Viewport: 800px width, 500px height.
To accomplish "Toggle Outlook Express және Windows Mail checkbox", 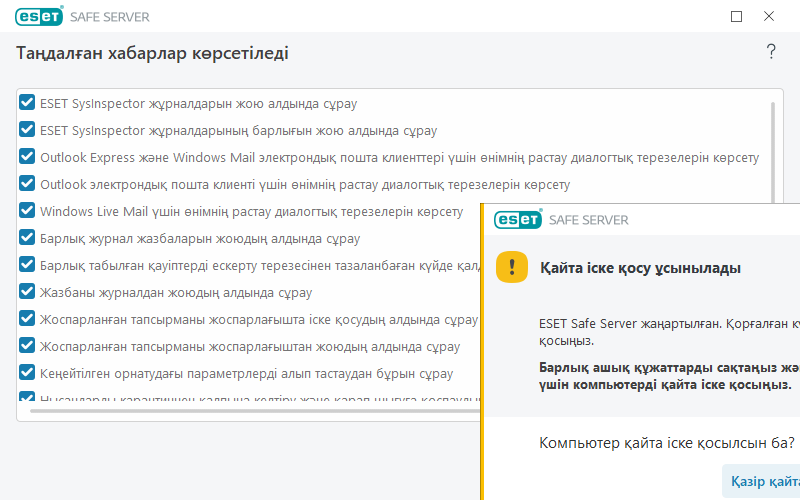I will tap(27, 156).
